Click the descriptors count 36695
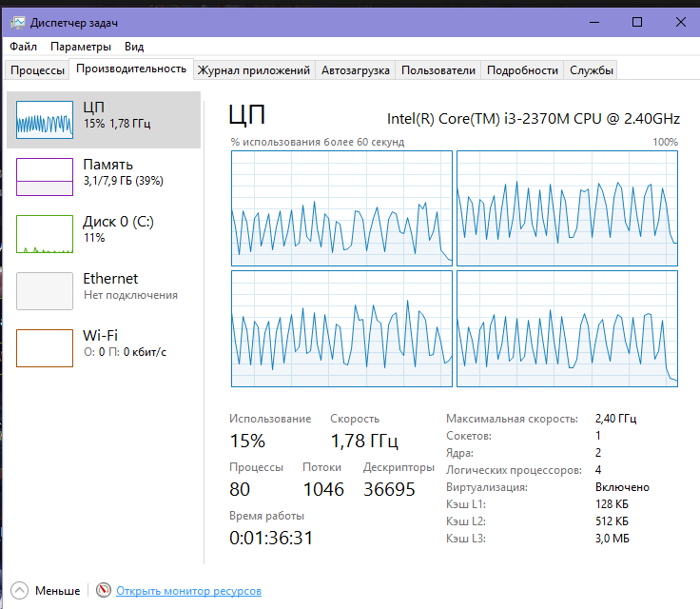Viewport: 700px width, 609px height. (389, 489)
